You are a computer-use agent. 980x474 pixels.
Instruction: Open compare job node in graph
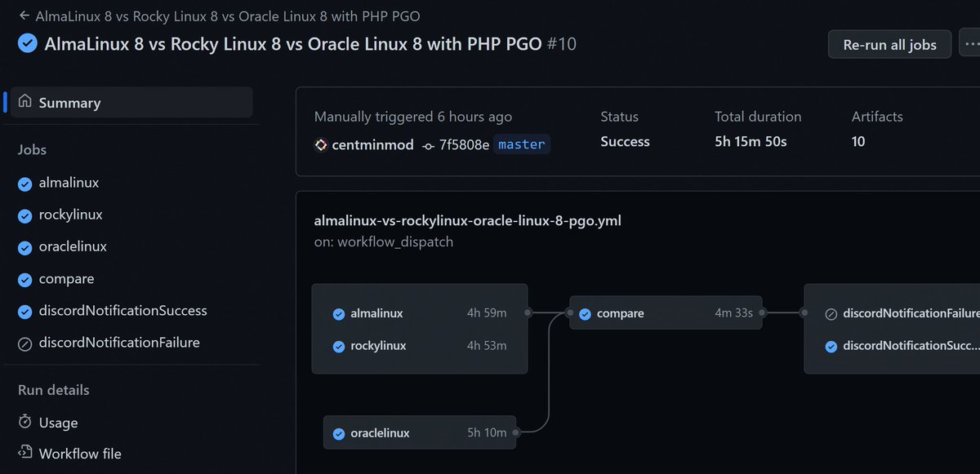[666, 312]
